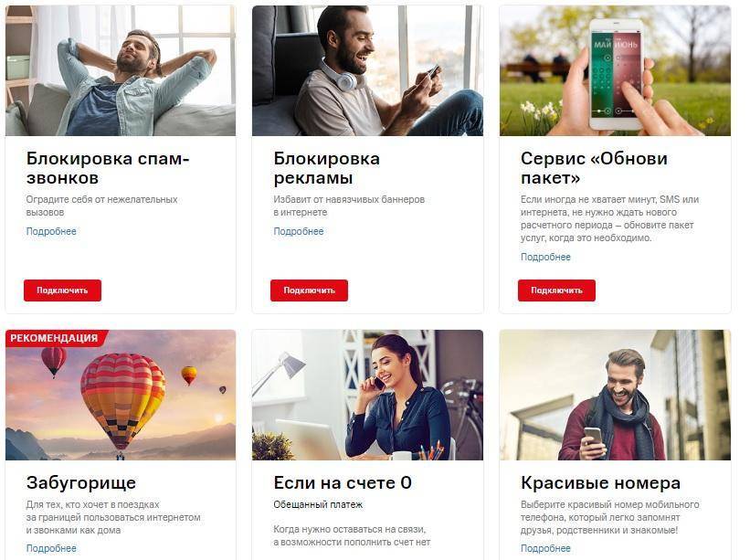Image resolution: width=750 pixels, height=560 pixels.
Task: Click the РЕКОМЕНДАЦИЯ badge on balloon card
Action: (x=55, y=338)
